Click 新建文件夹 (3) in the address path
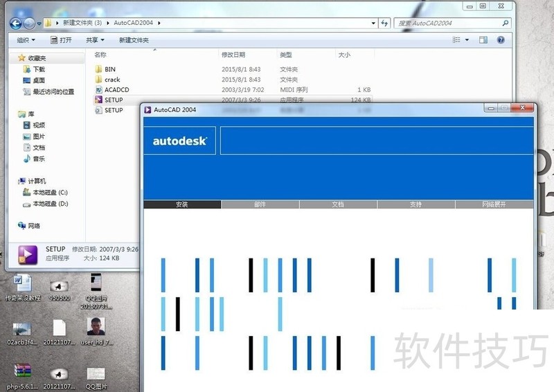This screenshot has width=554, height=392. point(82,23)
